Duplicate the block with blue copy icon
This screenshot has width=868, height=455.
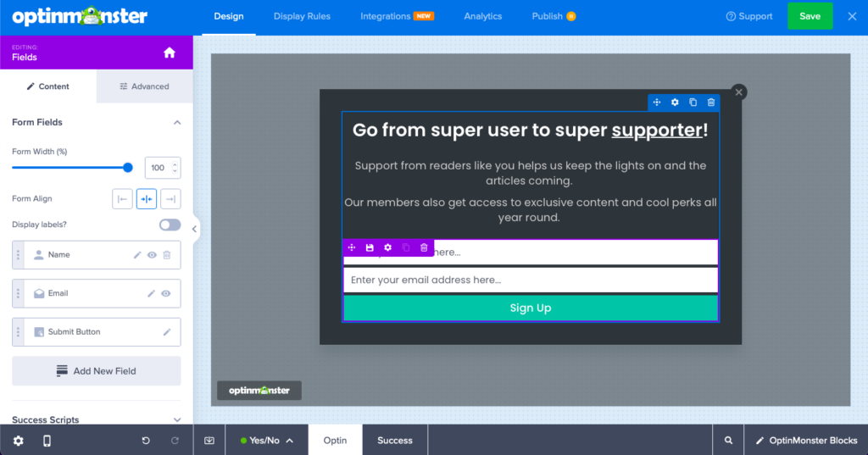[693, 103]
